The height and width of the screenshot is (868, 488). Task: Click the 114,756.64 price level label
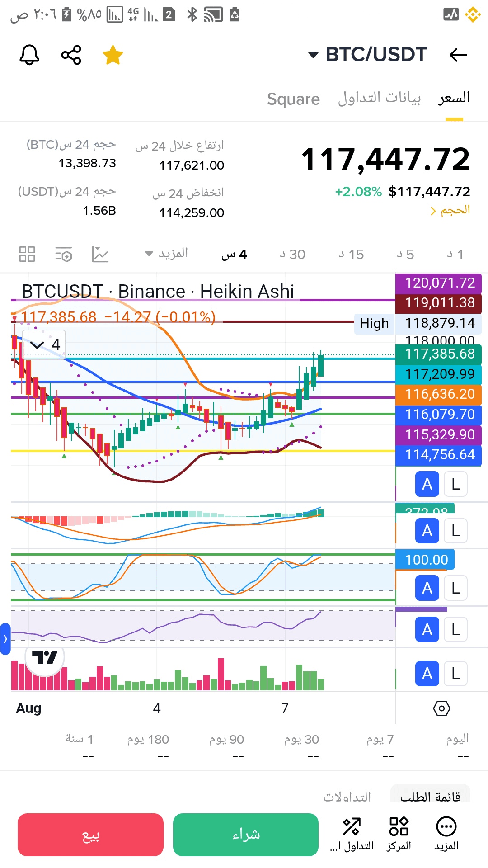438,455
